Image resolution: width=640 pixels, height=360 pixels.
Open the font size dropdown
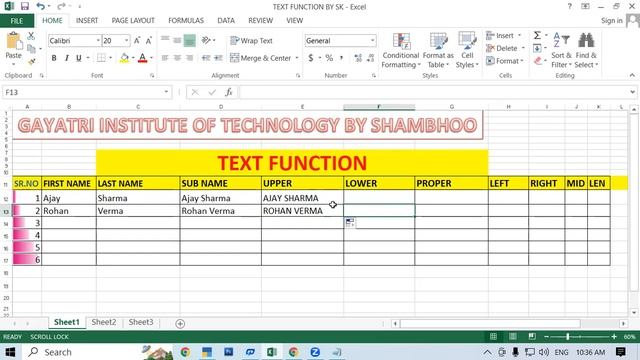(127, 40)
